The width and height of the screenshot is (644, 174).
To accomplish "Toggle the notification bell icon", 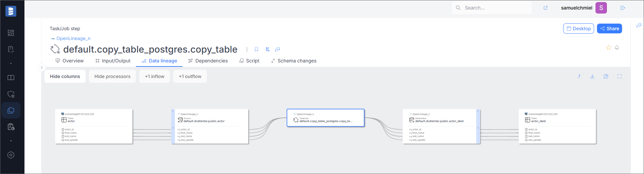I will 617,47.
